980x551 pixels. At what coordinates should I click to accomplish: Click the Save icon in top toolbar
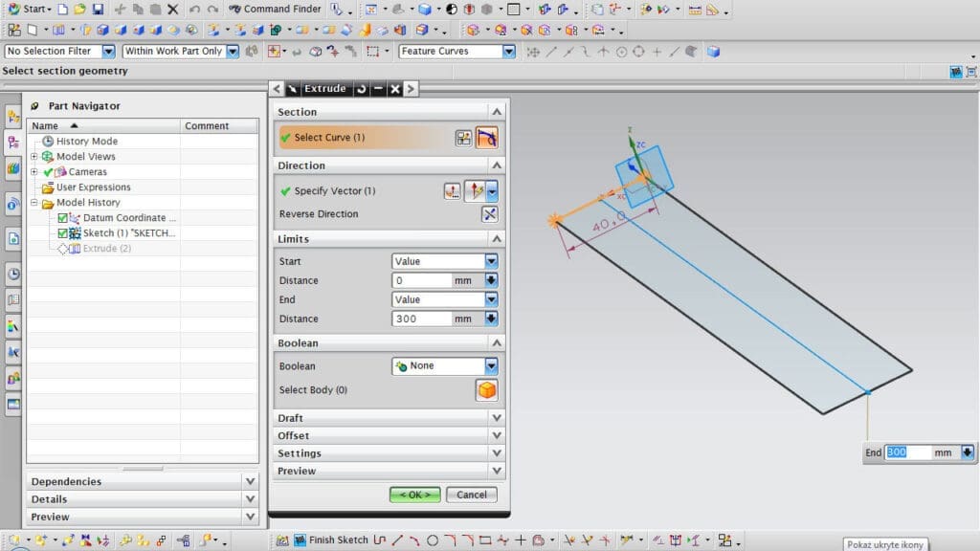[x=98, y=10]
